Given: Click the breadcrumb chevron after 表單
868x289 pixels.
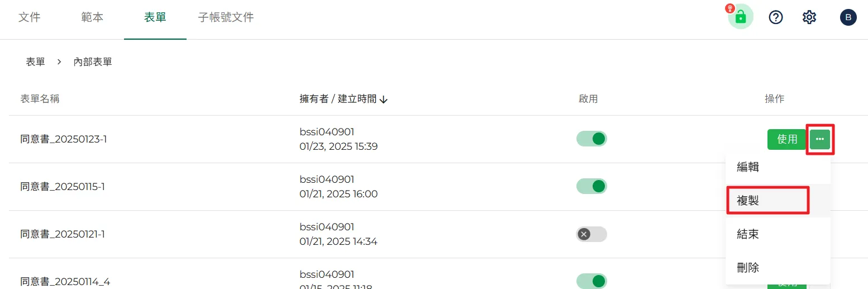Looking at the screenshot, I should [59, 62].
